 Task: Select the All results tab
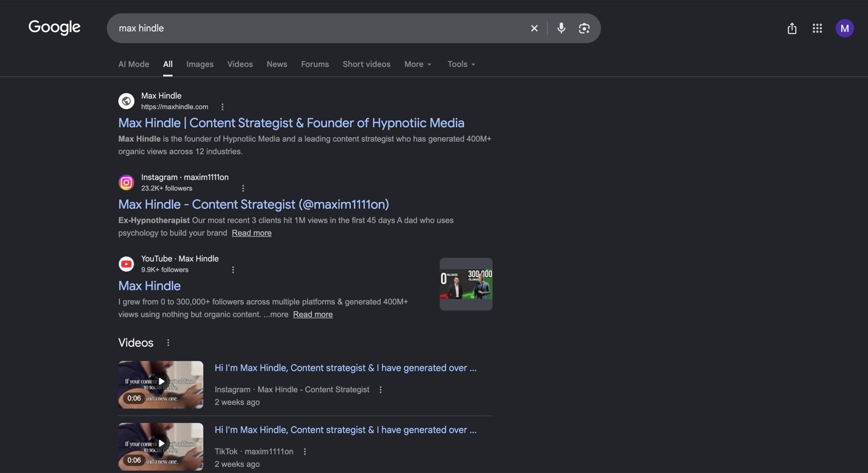(168, 64)
